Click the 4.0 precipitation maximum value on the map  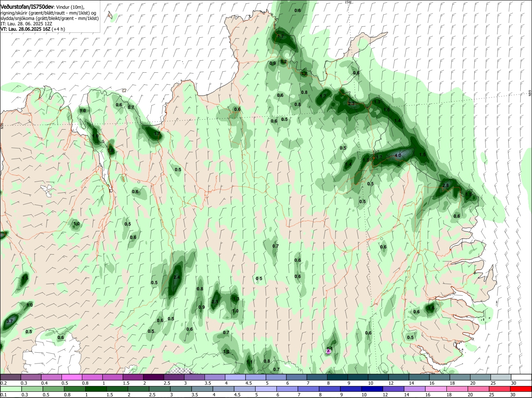tap(397, 156)
